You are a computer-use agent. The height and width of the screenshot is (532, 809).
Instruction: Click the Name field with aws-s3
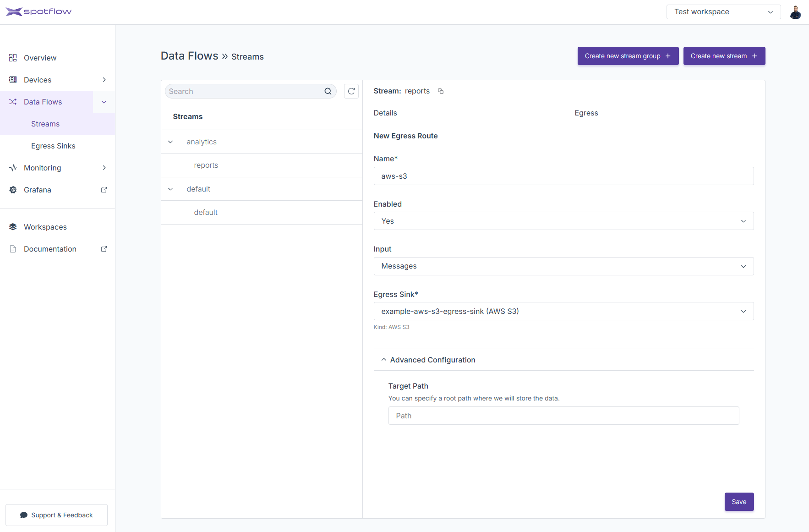(563, 176)
